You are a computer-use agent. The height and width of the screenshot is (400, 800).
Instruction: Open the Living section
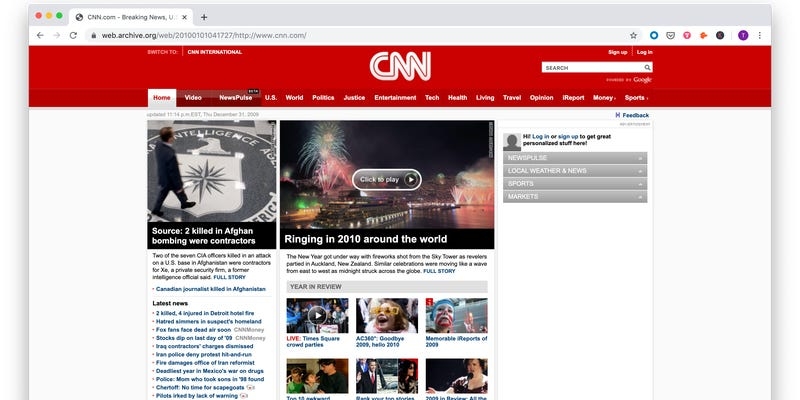coord(485,98)
